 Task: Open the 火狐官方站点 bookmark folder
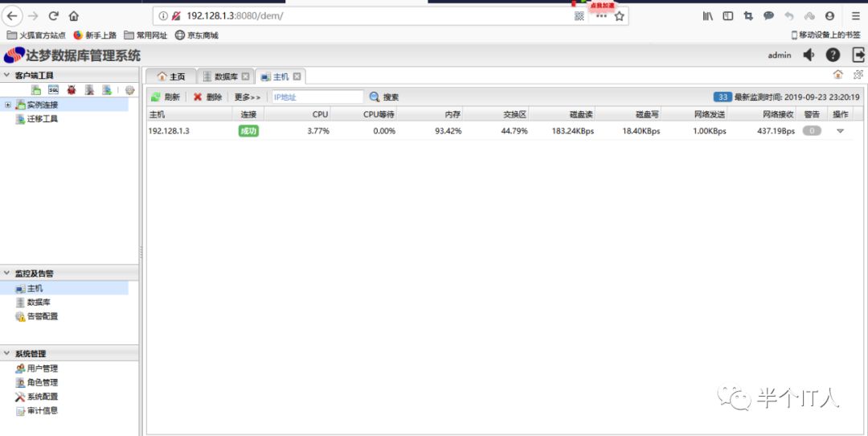[36, 35]
